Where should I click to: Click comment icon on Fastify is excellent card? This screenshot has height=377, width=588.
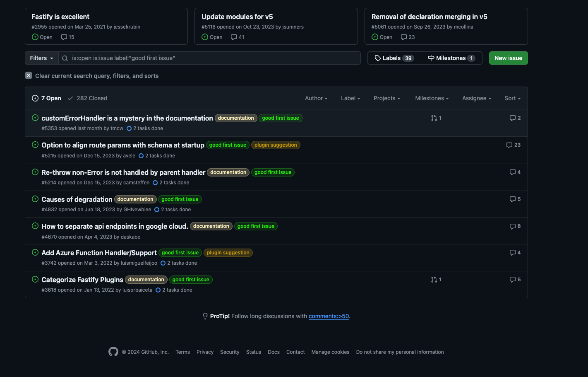[x=64, y=37]
